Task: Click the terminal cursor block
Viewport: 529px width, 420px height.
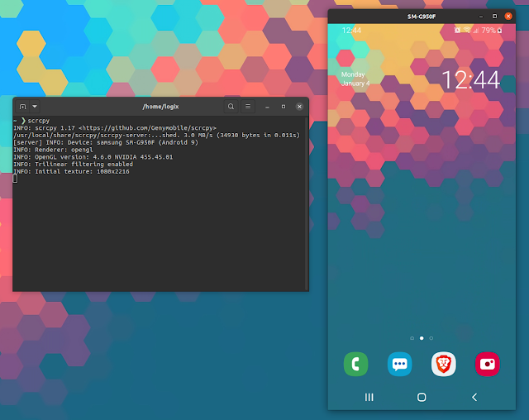Action: coord(15,179)
